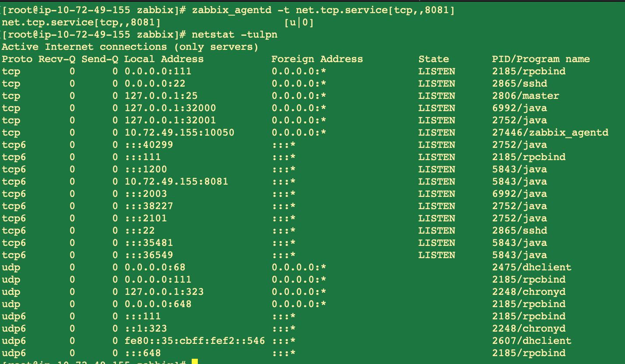Click the PID/Program name column header
Viewport: 625px width, 364px height.
click(541, 59)
